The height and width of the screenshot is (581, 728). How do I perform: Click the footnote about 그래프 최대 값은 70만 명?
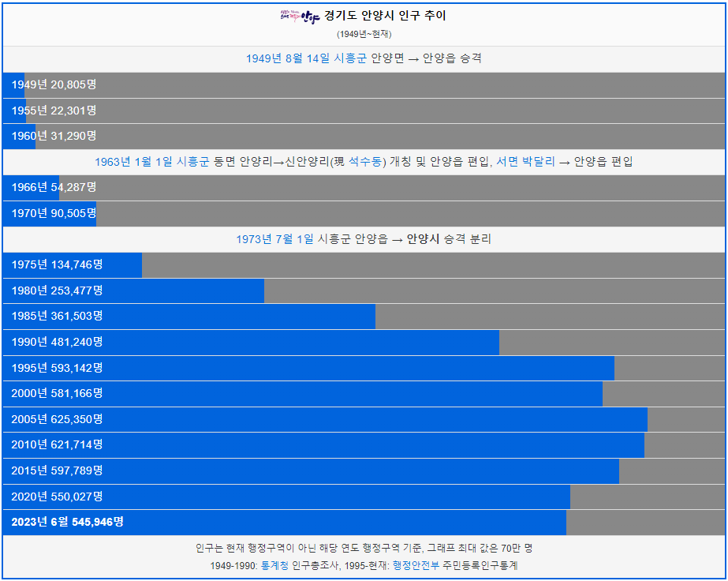click(480, 549)
